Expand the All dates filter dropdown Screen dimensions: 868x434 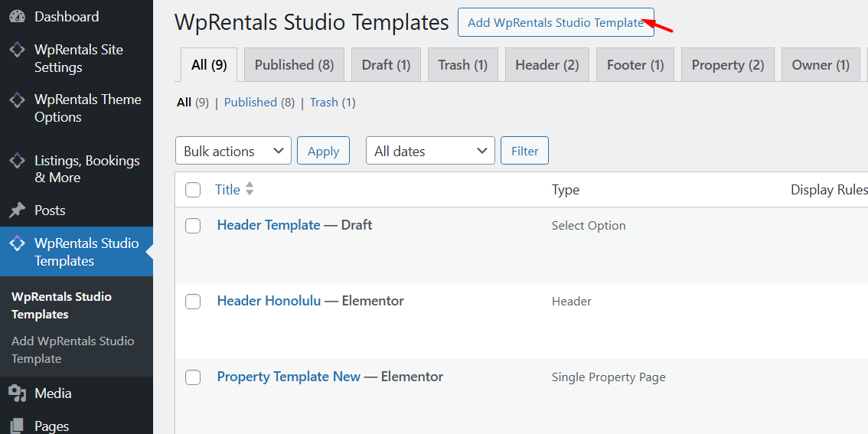point(430,151)
